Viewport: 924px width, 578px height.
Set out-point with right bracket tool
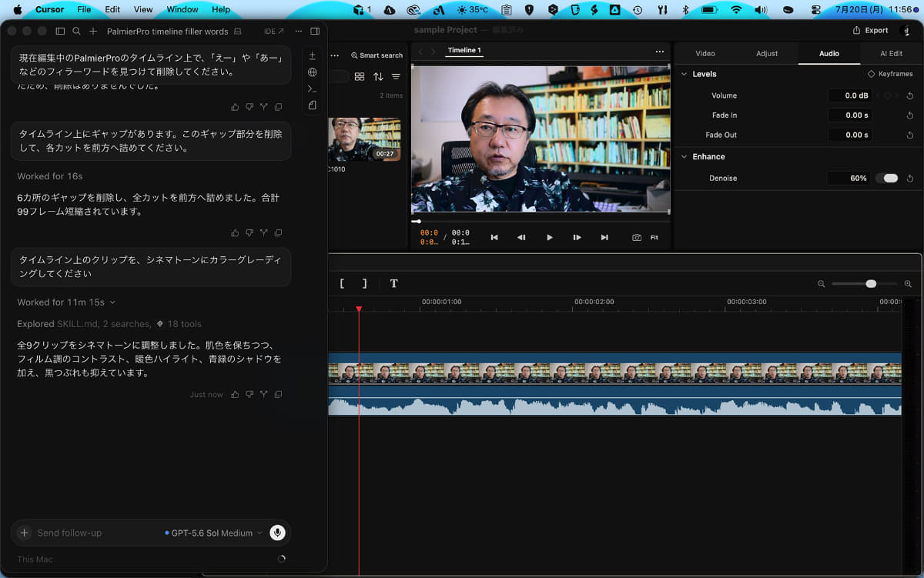365,283
